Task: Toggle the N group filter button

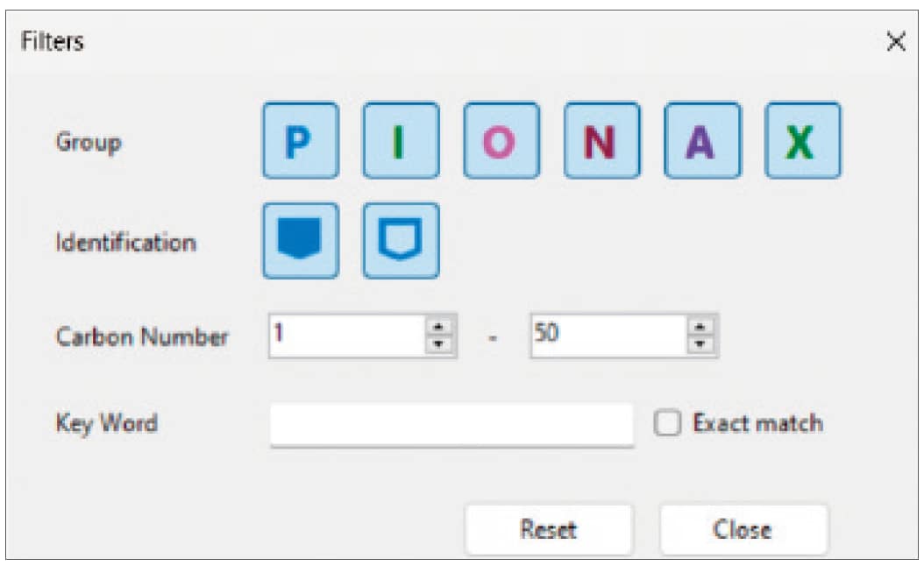Action: (601, 141)
